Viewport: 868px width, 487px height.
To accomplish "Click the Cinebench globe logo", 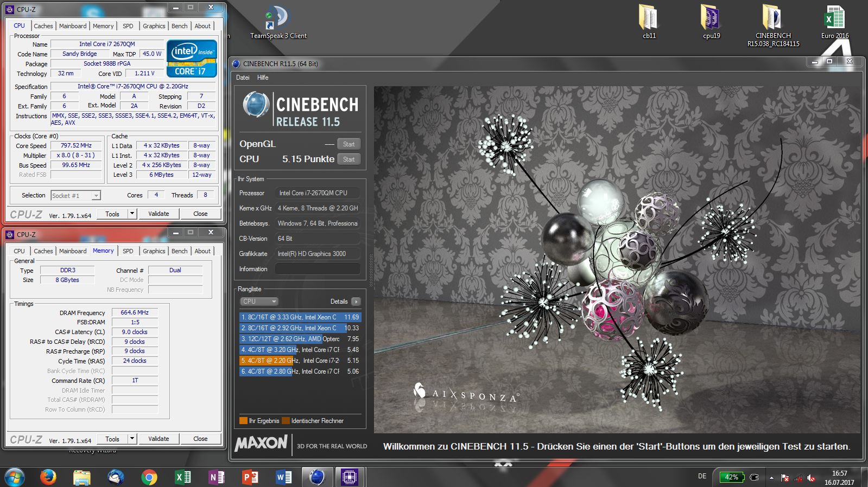I will [256, 105].
